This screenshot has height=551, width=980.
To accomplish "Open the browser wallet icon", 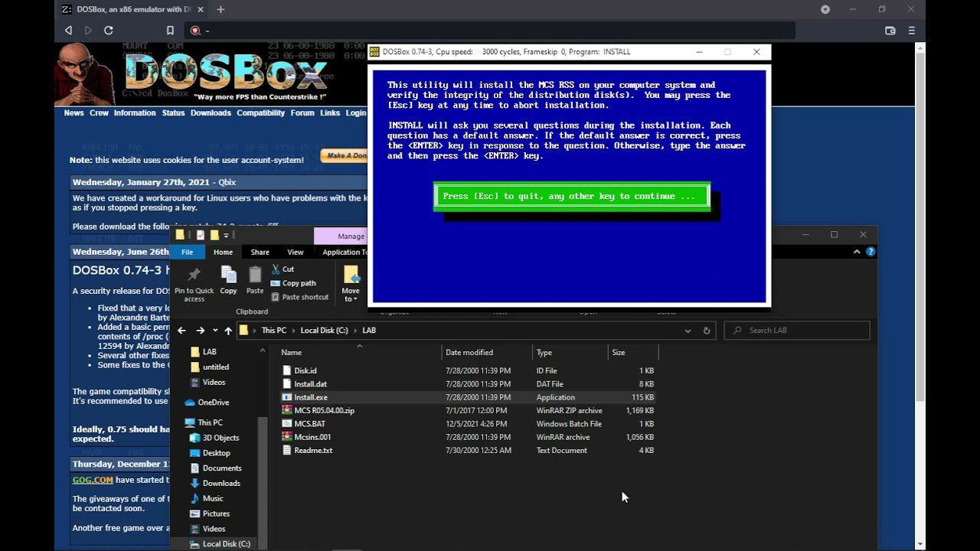I will pos(890,31).
